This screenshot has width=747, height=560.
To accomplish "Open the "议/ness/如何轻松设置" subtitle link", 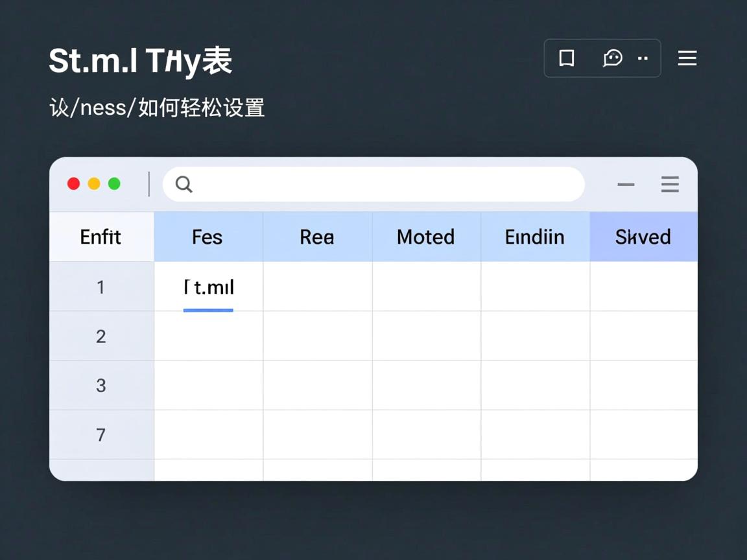I will point(157,107).
